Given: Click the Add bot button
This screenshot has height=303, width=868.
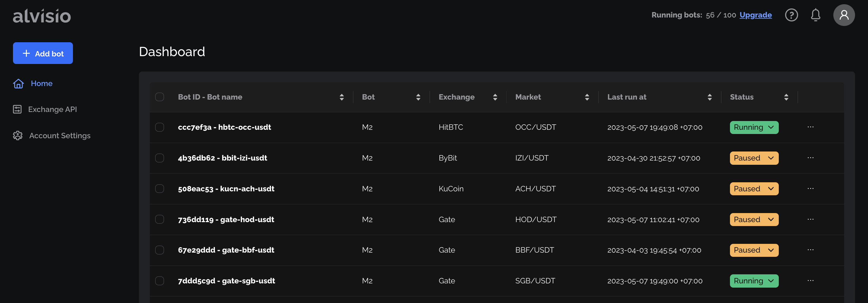Looking at the screenshot, I should pyautogui.click(x=43, y=53).
